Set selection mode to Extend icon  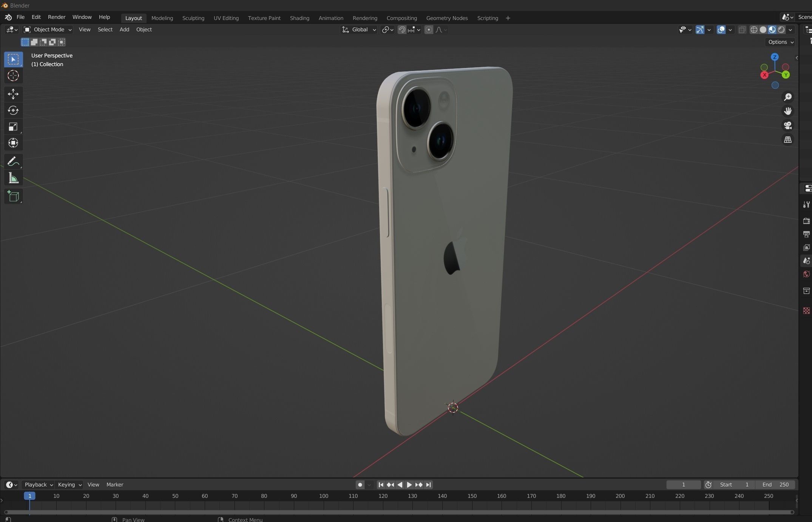34,42
